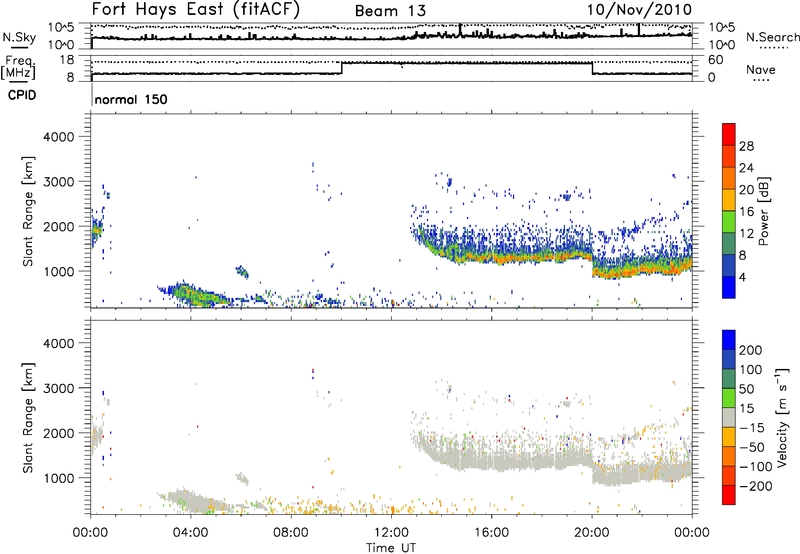This screenshot has width=800, height=554.
Task: Click the Freq. [MHz] axis label
Action: pyautogui.click(x=18, y=68)
